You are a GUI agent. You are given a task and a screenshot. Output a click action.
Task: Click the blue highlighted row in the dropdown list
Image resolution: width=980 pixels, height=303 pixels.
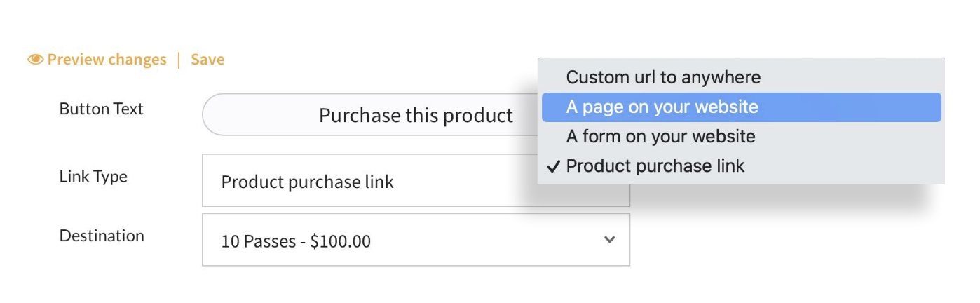(741, 107)
